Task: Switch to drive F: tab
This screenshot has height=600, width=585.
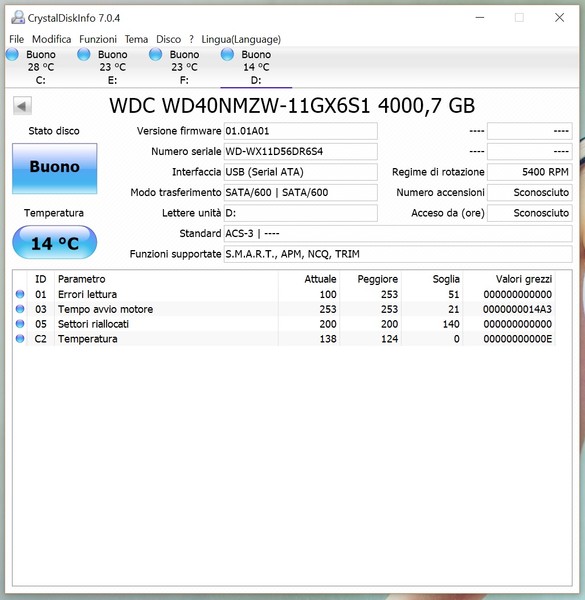Action: pyautogui.click(x=184, y=67)
